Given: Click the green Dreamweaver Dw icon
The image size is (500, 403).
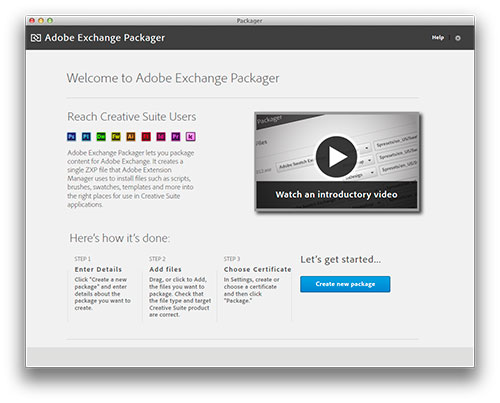Looking at the screenshot, I should 101,137.
